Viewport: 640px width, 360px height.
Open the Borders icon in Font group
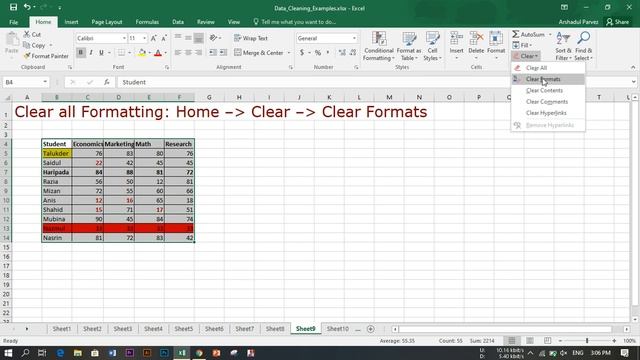[x=121, y=53]
